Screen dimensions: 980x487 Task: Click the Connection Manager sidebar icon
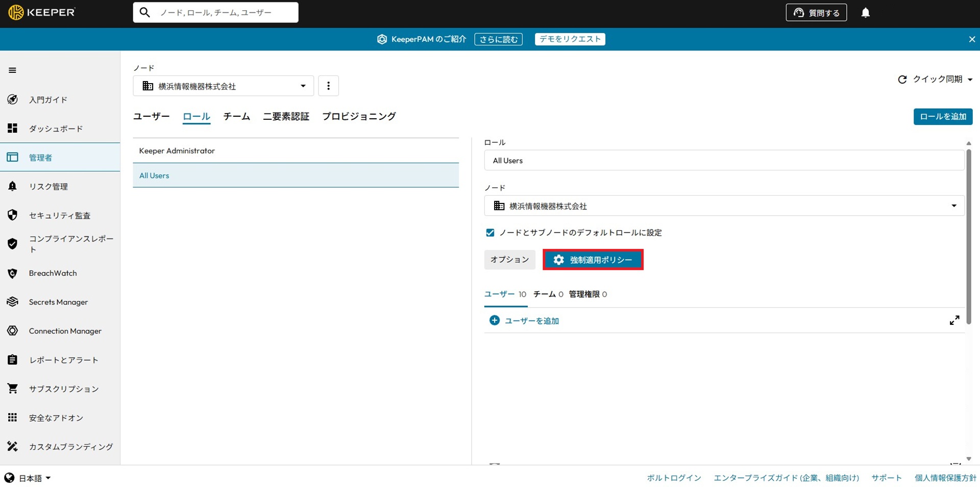(13, 331)
